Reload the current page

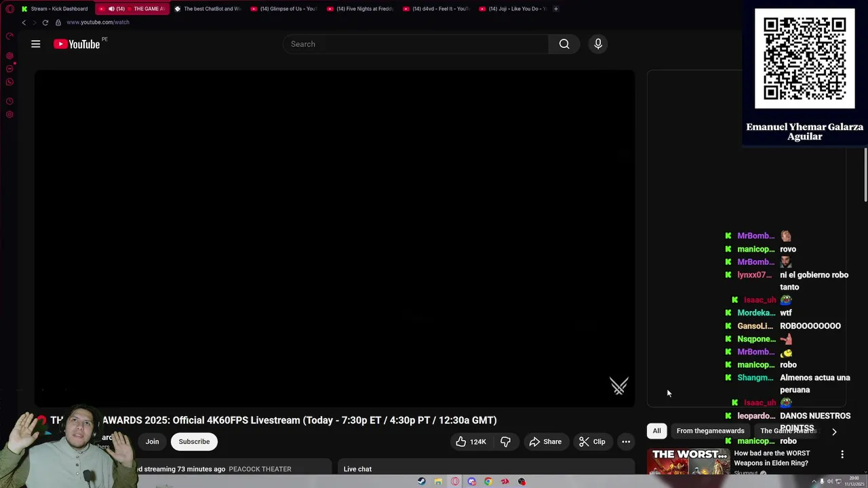tap(45, 22)
